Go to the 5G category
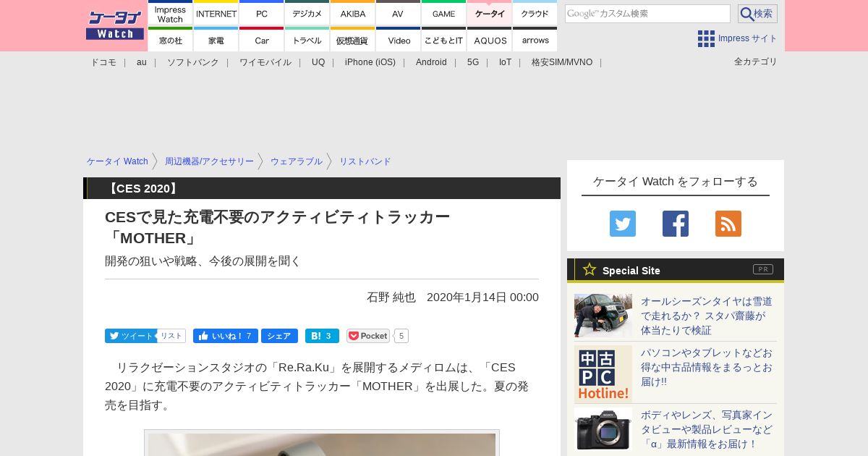 click(473, 62)
